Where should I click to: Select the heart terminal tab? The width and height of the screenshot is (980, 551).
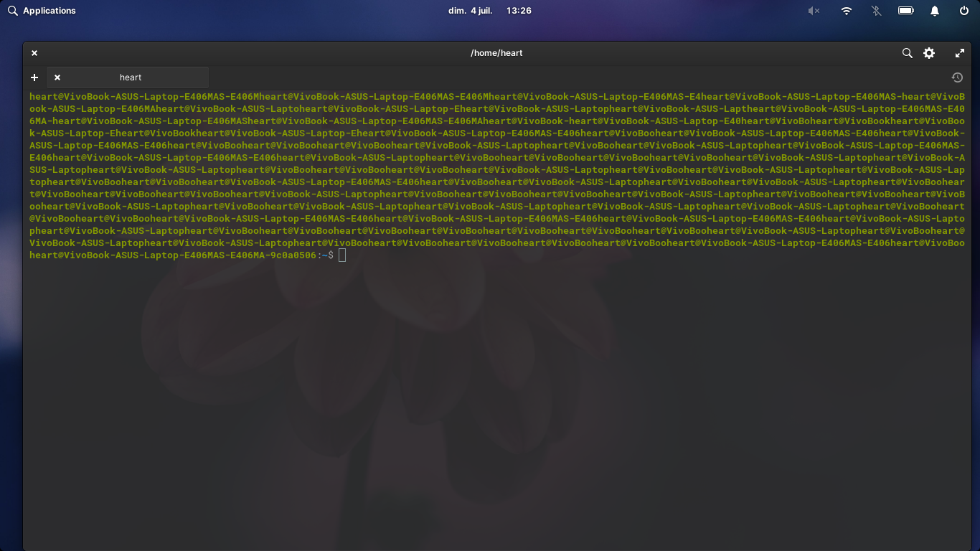[128, 77]
